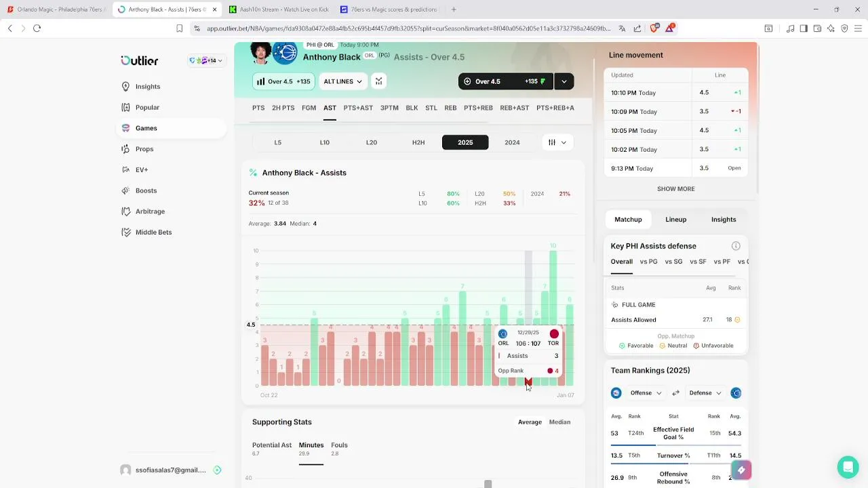Switch to the REB stat tab
Viewport: 868px width, 488px height.
coord(450,108)
